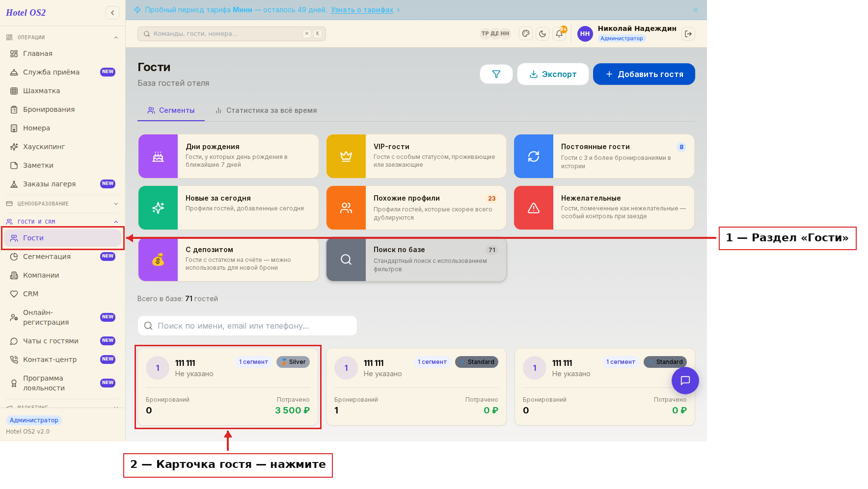
Task: Open the chat bubble floating button
Action: pos(685,381)
